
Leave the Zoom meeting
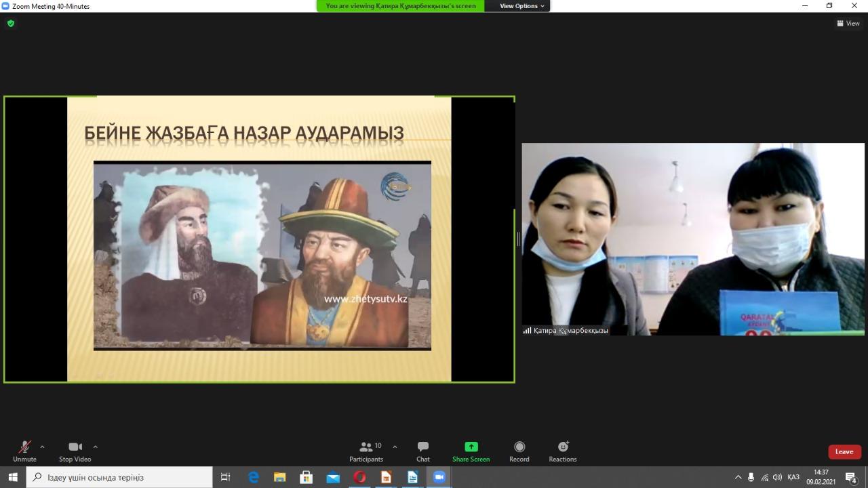tap(844, 452)
